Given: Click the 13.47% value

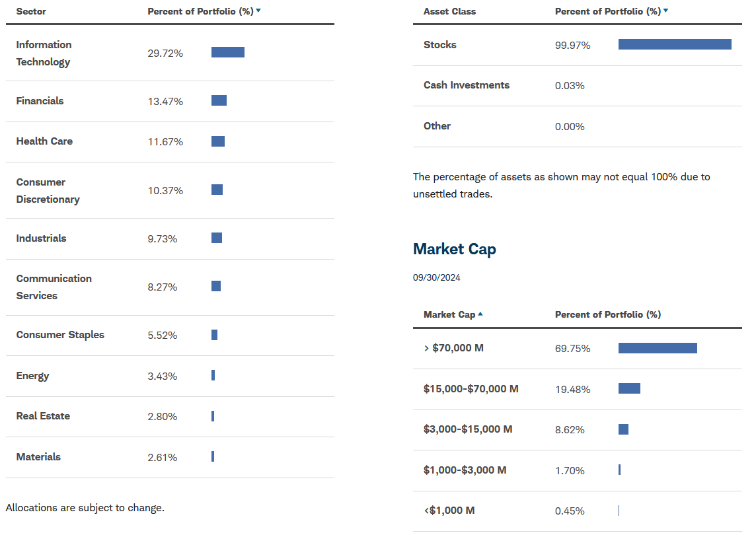Looking at the screenshot, I should pos(165,102).
